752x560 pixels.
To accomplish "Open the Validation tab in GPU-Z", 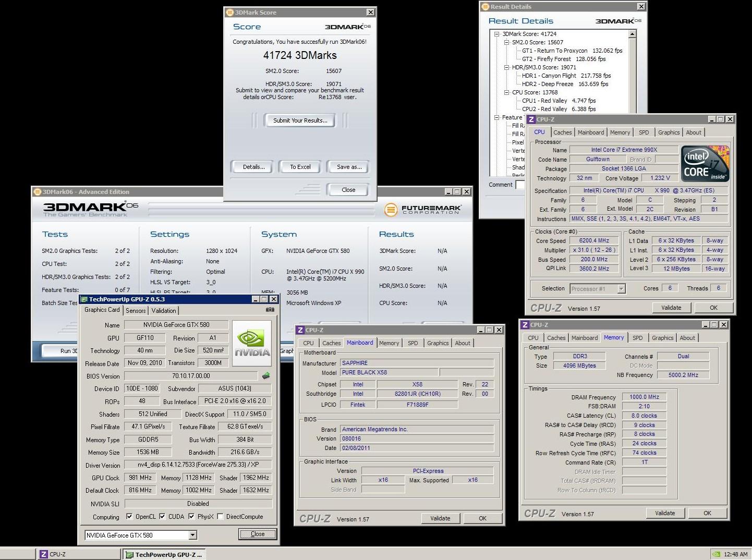I will [x=164, y=310].
